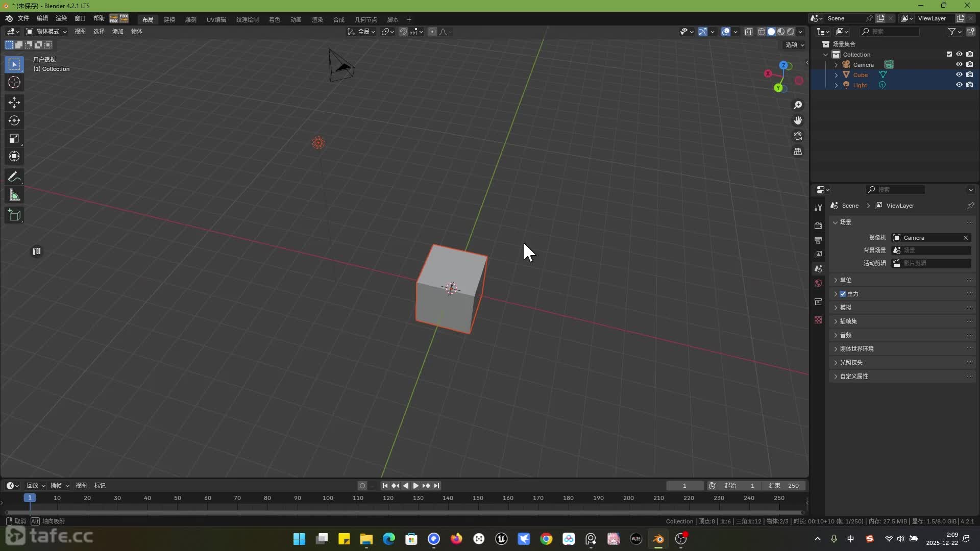Select the Rotate tool
This screenshot has width=980, height=551.
click(14, 120)
